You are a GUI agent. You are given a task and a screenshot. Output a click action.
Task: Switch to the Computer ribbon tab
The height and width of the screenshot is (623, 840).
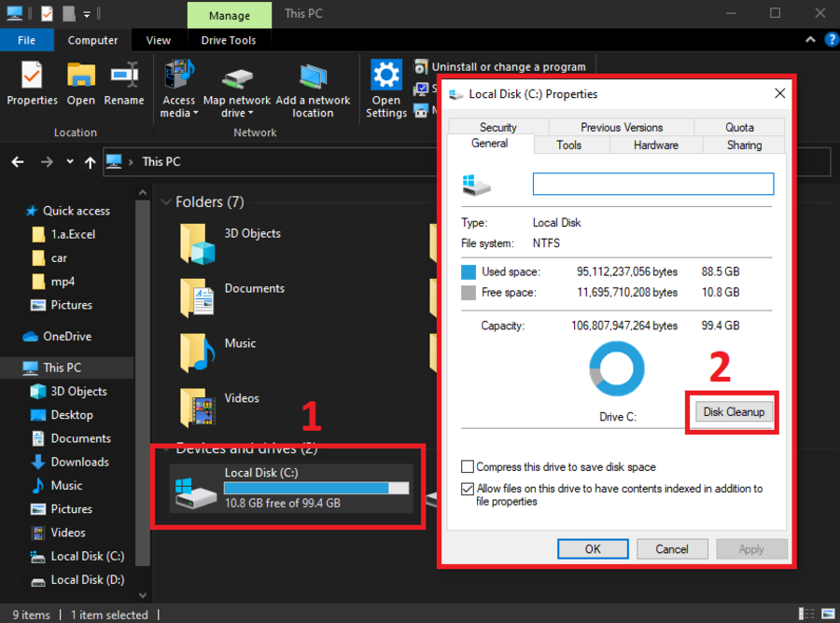coord(92,40)
